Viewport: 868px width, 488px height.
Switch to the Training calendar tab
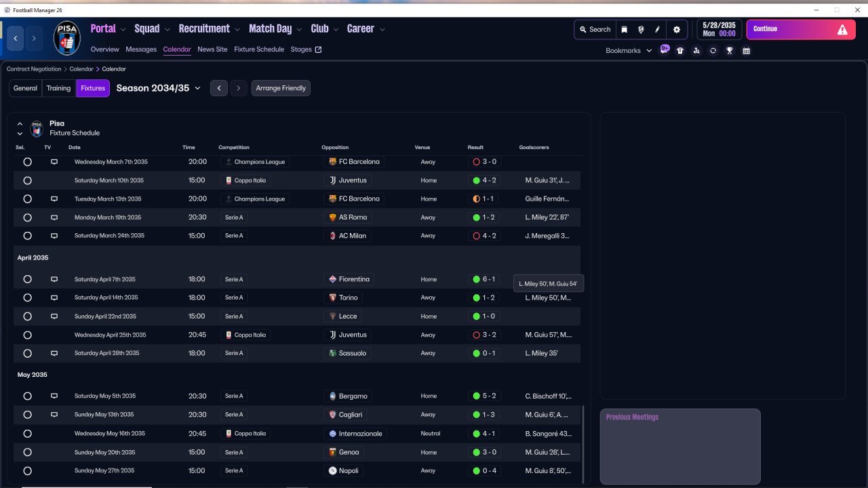pyautogui.click(x=58, y=88)
